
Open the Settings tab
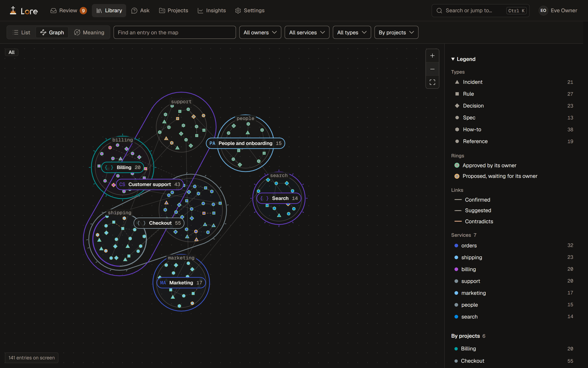click(x=250, y=10)
